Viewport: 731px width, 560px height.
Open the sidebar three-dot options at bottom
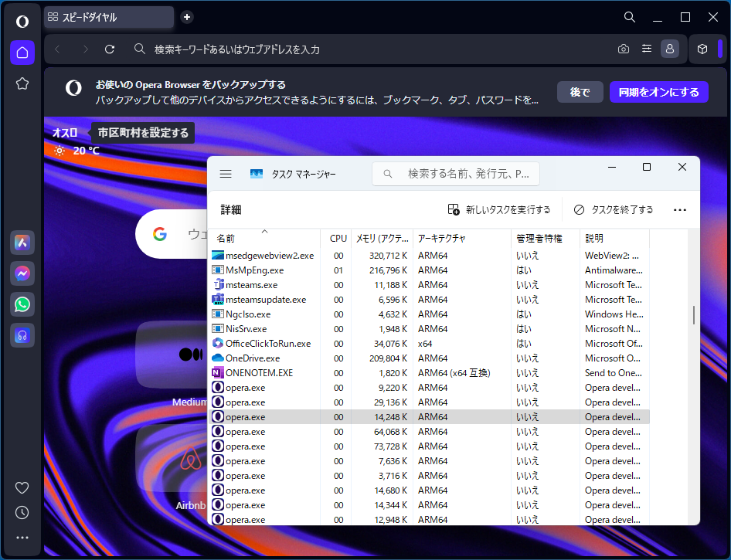tap(22, 537)
